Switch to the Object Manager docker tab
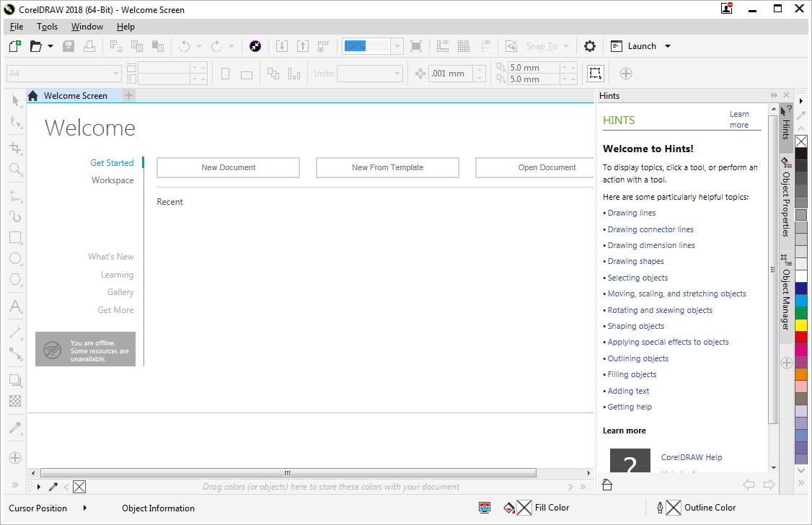This screenshot has width=812, height=525. (x=785, y=293)
